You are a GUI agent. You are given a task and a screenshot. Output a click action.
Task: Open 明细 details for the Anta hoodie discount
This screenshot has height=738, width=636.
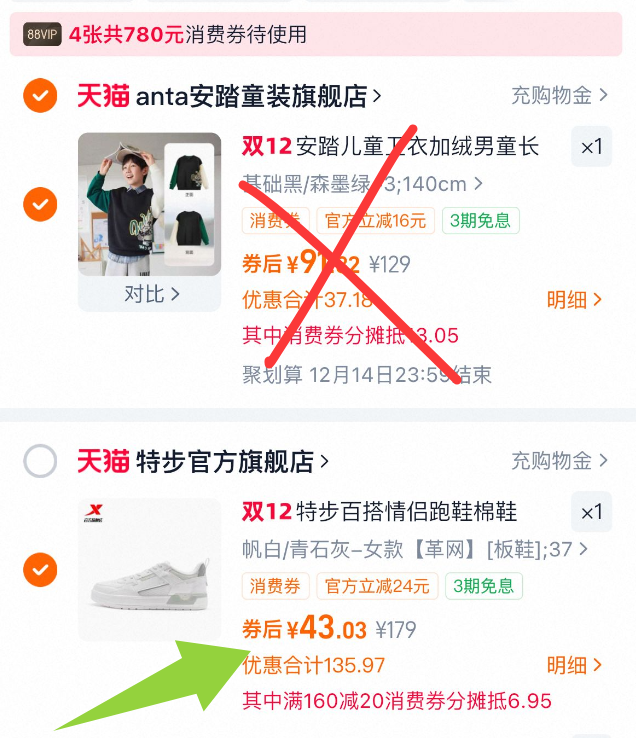coord(574,300)
